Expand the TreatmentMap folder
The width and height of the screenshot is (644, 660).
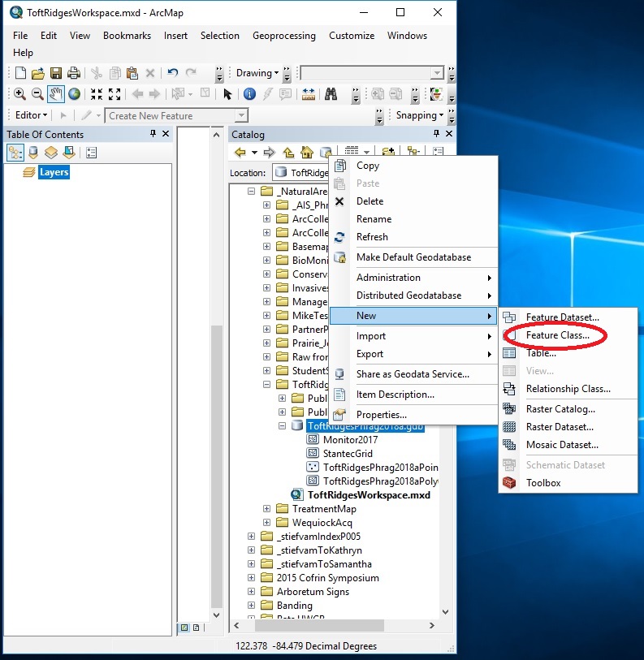[266, 508]
